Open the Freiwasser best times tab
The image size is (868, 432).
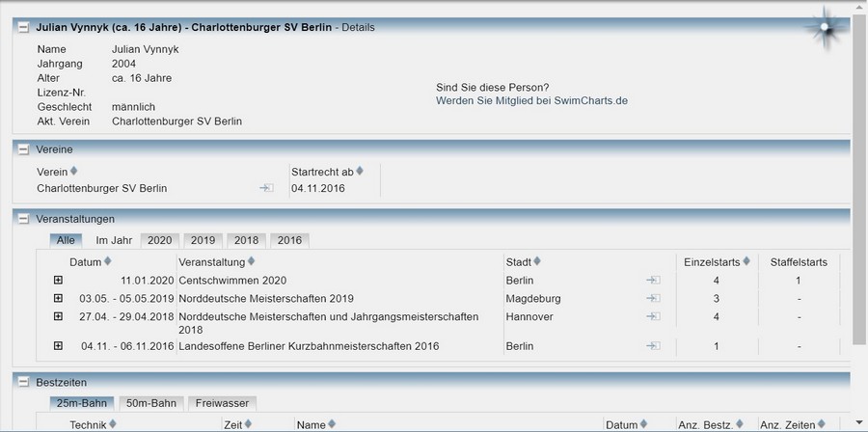(x=222, y=403)
